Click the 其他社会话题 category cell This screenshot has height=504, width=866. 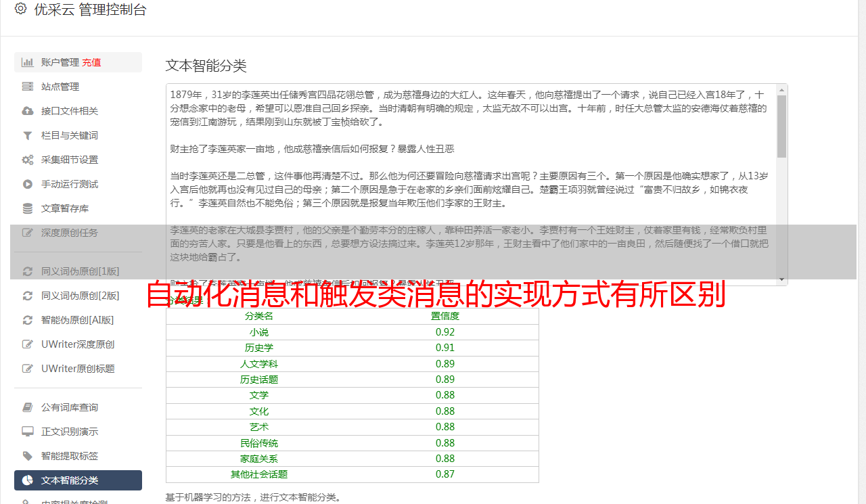point(259,474)
